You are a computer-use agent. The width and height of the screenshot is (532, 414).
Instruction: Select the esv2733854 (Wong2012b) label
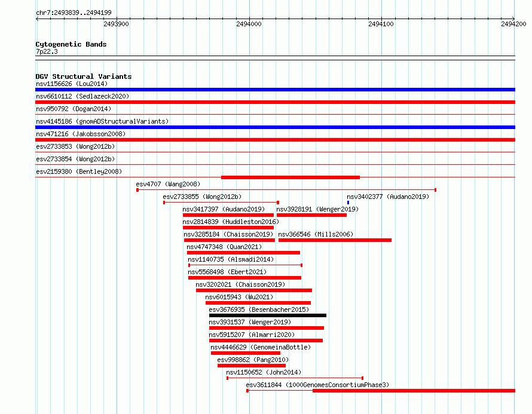coord(75,159)
